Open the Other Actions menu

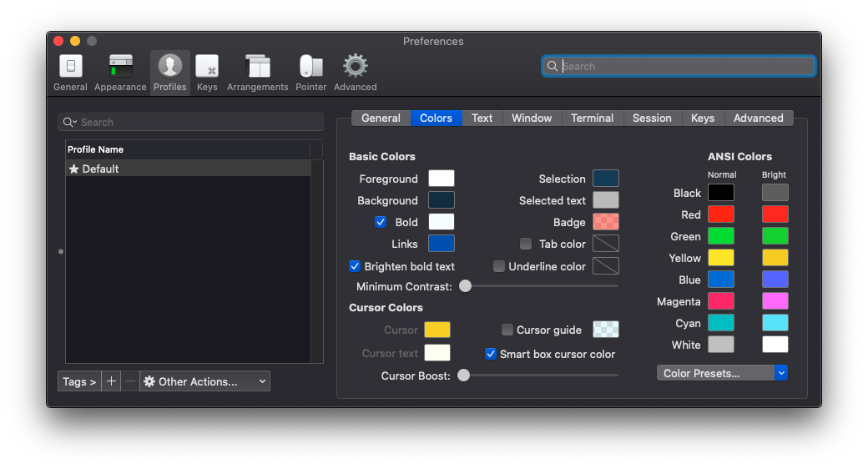204,381
